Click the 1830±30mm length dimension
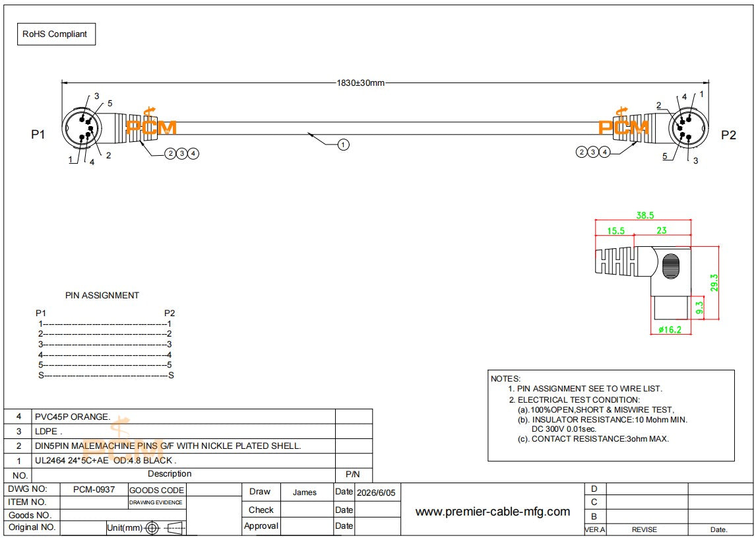Image resolution: width=756 pixels, height=538 pixels. tap(361, 83)
